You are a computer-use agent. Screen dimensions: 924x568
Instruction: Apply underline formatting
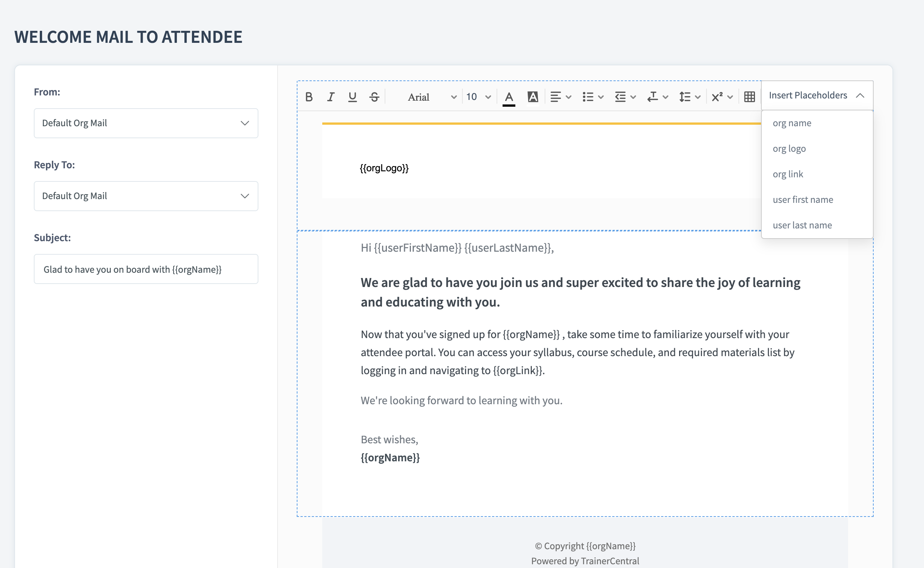[352, 97]
